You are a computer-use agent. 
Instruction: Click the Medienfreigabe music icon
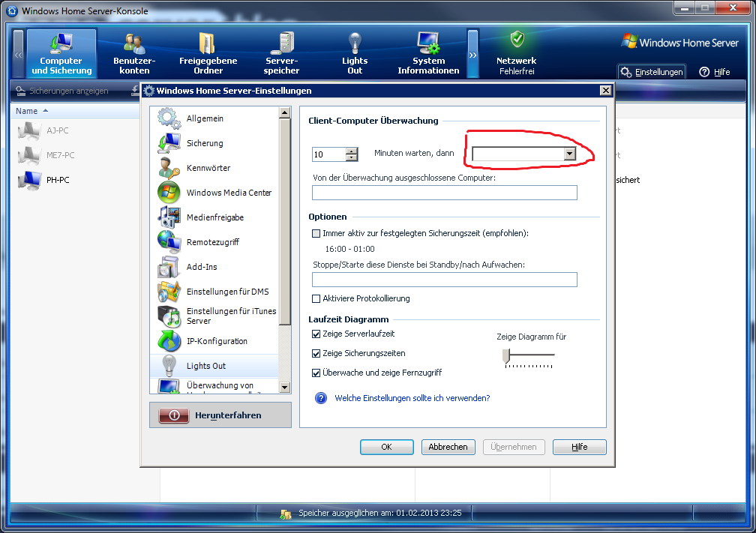click(x=169, y=217)
